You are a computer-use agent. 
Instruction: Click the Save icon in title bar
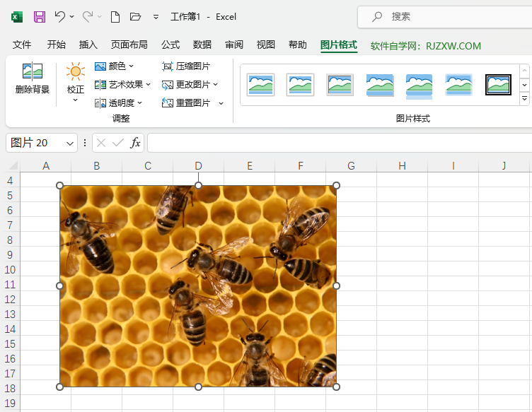click(40, 16)
